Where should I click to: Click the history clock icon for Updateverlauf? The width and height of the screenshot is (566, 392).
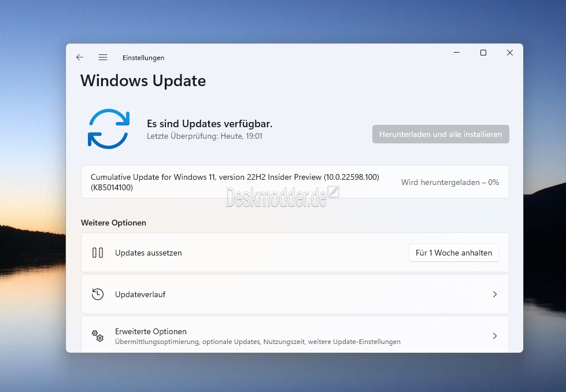98,294
